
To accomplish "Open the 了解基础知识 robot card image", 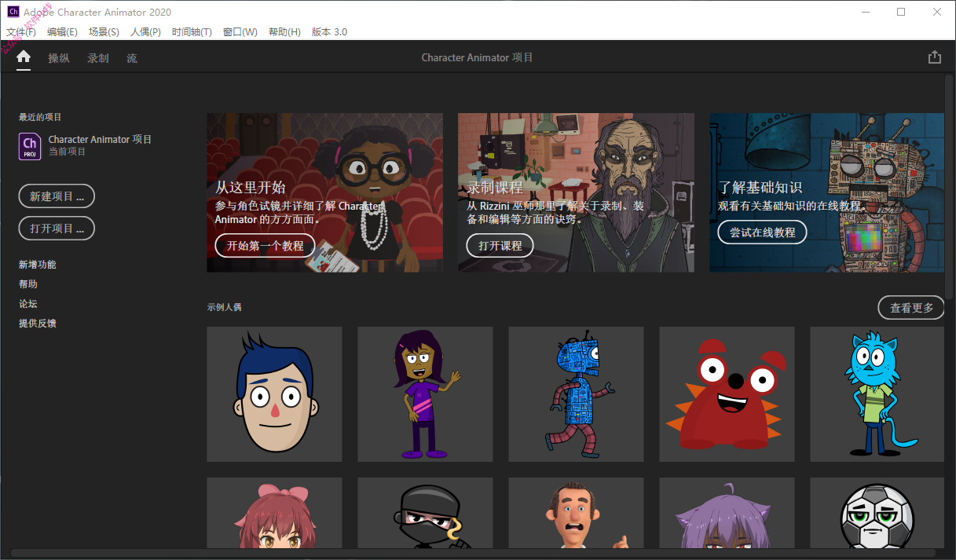I will coord(827,192).
